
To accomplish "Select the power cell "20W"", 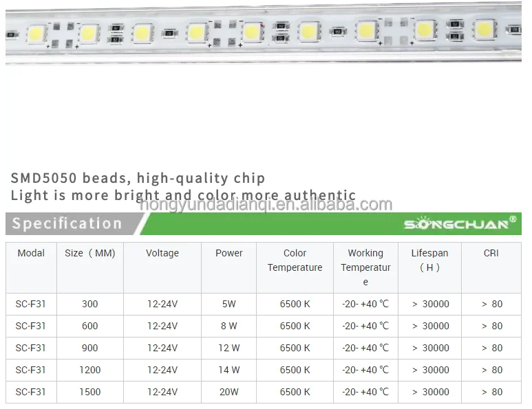I will pos(229,392).
